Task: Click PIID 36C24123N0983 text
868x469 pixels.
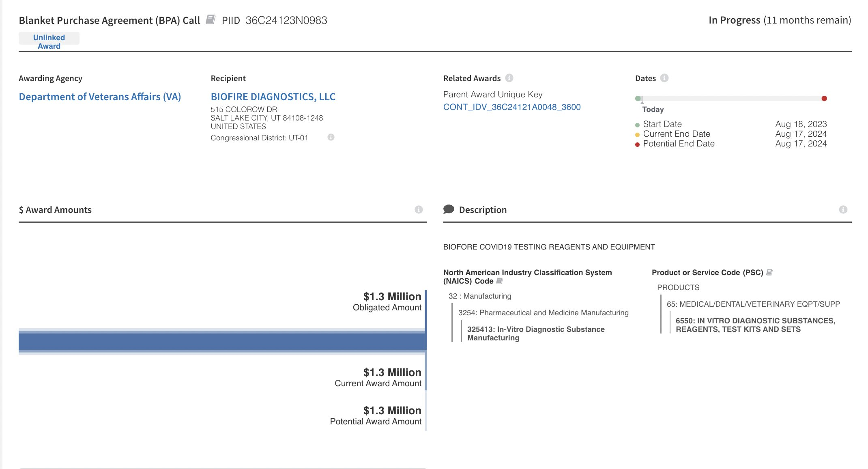Action: point(275,20)
